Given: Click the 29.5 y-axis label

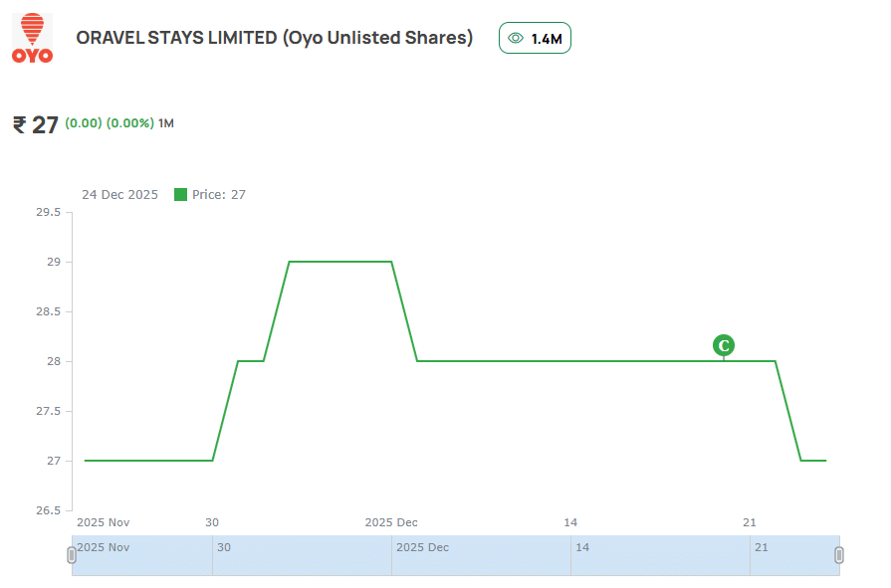Looking at the screenshot, I should [x=48, y=213].
